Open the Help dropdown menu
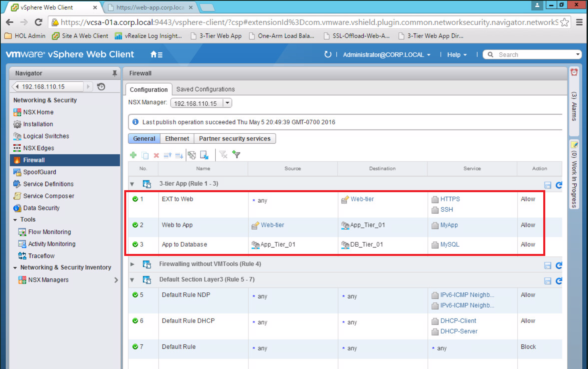This screenshot has width=588, height=369. pyautogui.click(x=457, y=55)
